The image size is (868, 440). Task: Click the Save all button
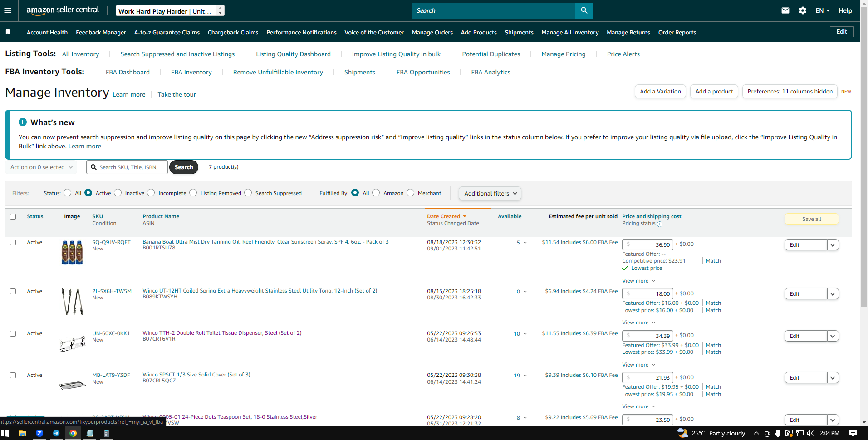coord(811,219)
